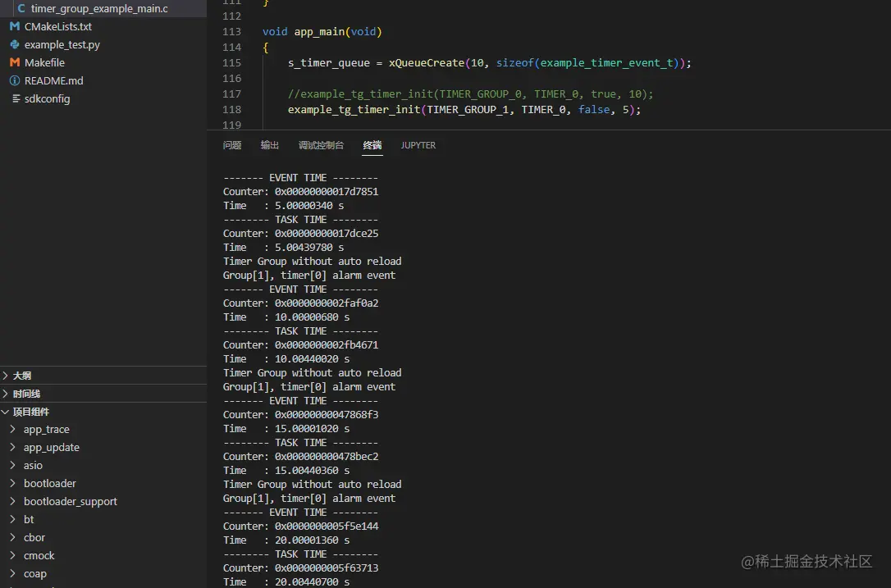Viewport: 891px width, 588px height.
Task: Select the cmock tree label
Action: tap(39, 556)
